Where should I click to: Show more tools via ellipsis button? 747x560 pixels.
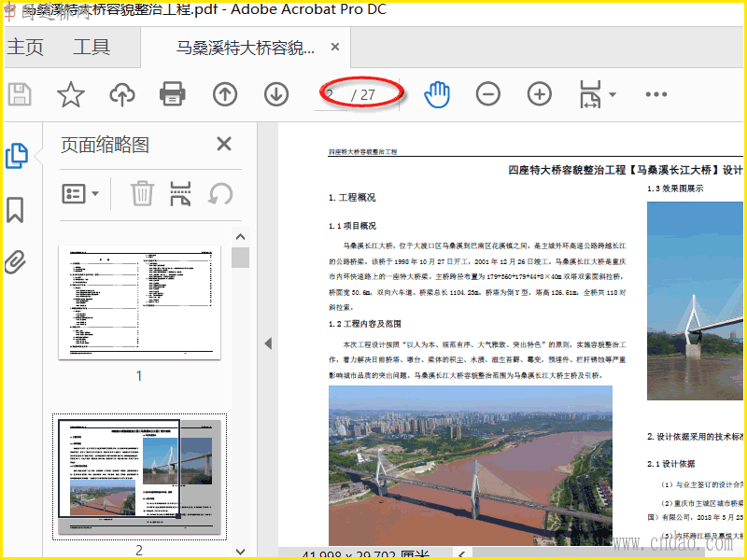click(656, 94)
